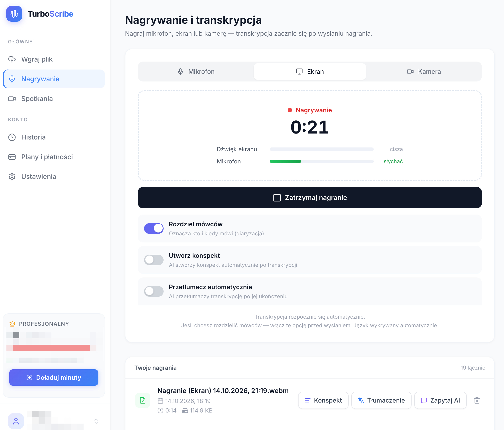Click the Rozdziel mówców label text
Image resolution: width=504 pixels, height=430 pixels.
(x=195, y=224)
